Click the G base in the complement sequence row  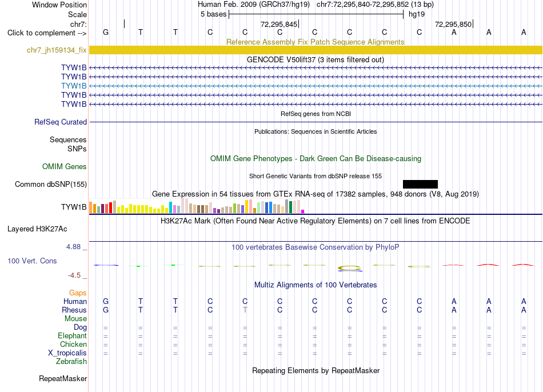coord(106,32)
